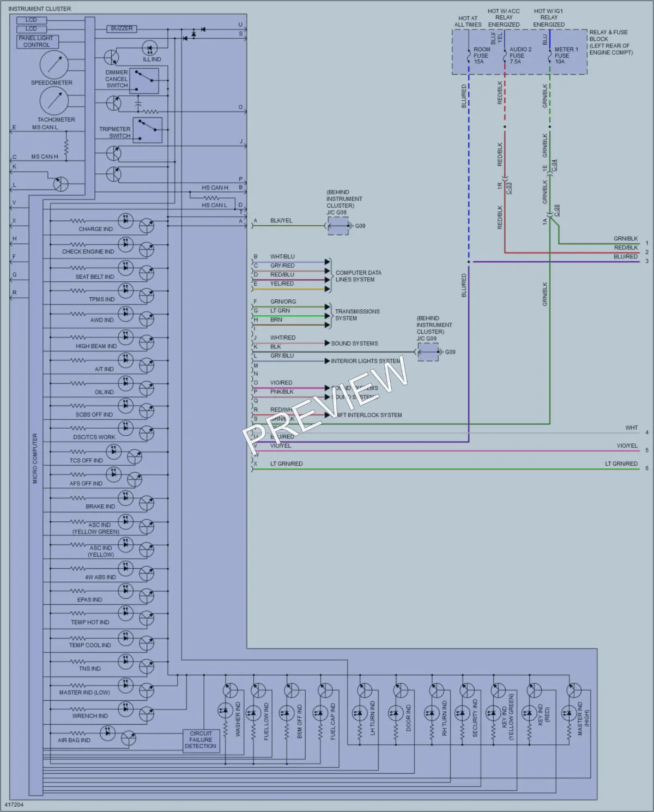Click the TRANSMISSIONS SYSTEM label
The height and width of the screenshot is (812, 654).
point(357,315)
